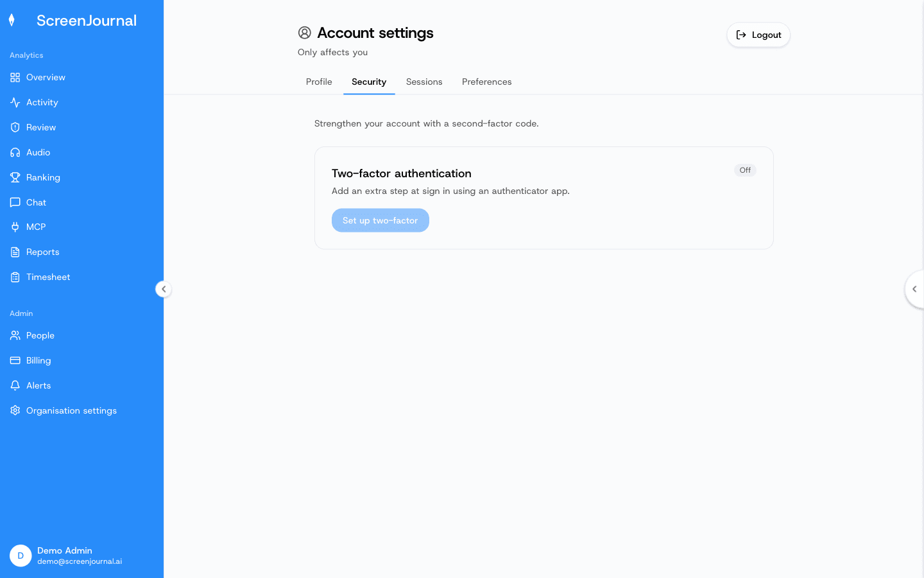Open Billing via its card icon
This screenshot has width=924, height=578.
(x=15, y=361)
